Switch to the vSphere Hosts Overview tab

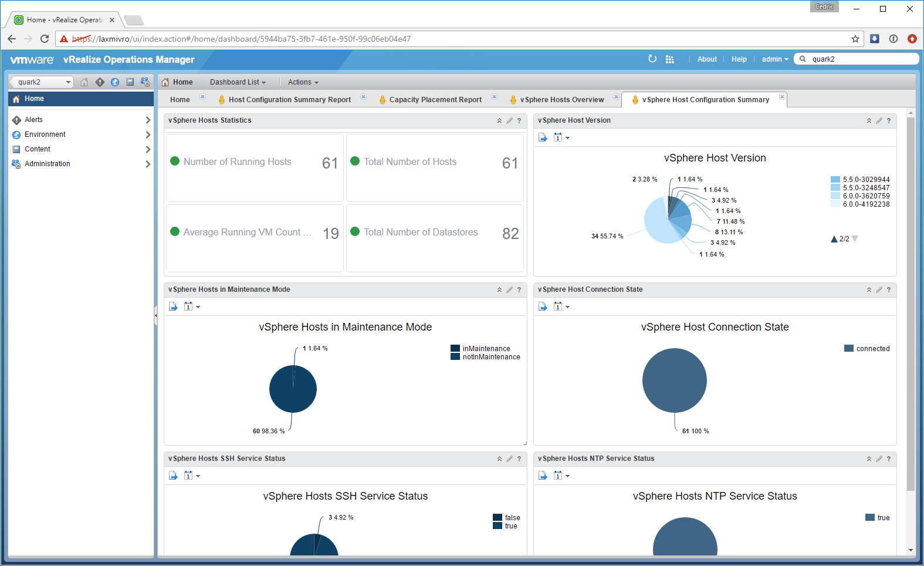[x=561, y=100]
